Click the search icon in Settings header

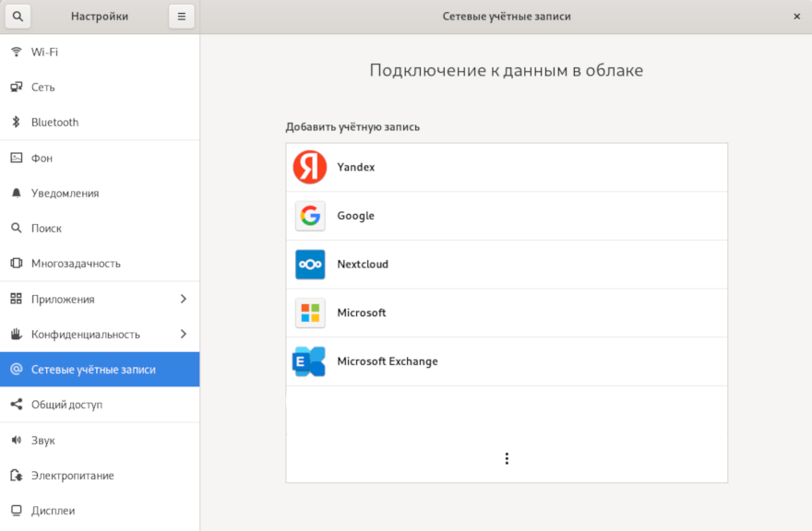(17, 17)
